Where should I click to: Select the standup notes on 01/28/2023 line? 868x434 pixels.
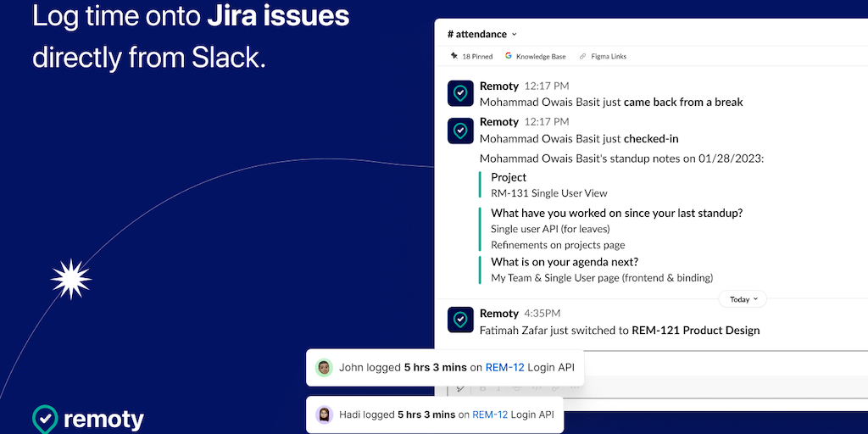tap(621, 159)
